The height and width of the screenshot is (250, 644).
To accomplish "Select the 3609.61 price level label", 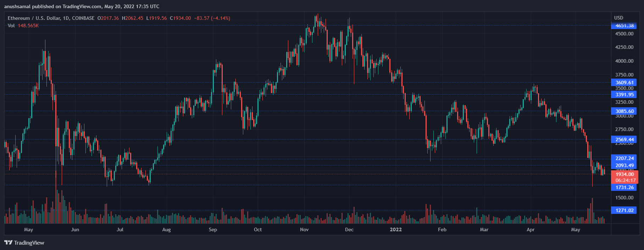I will pos(624,83).
